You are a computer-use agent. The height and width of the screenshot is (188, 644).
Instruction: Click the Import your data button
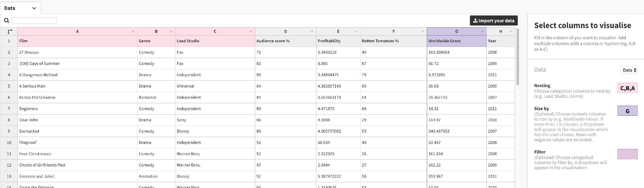(x=494, y=21)
